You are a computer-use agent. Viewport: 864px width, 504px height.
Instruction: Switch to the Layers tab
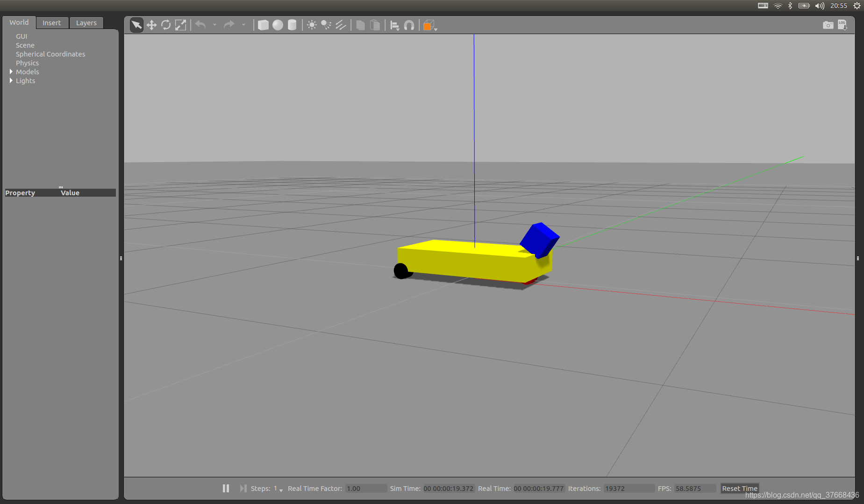point(86,23)
